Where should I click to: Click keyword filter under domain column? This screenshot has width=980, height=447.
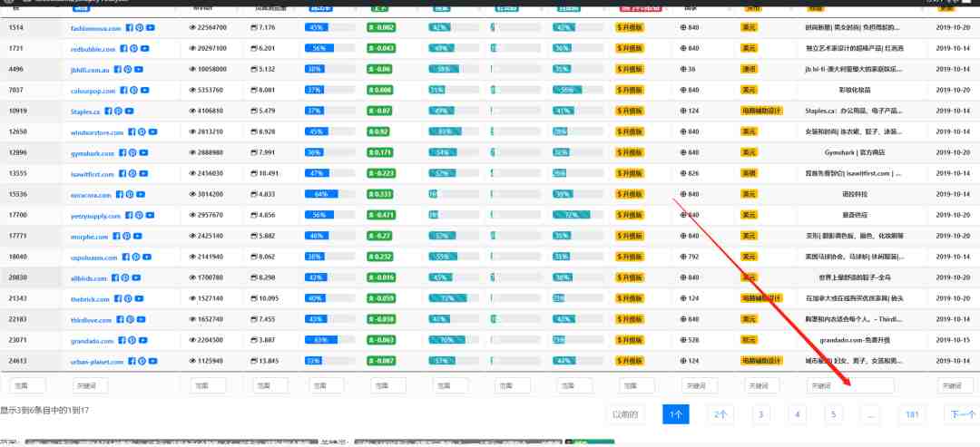pos(91,385)
